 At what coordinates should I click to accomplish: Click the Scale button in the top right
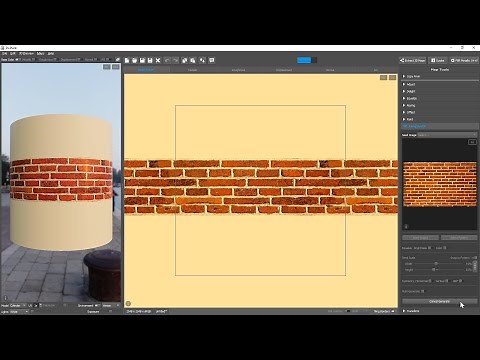(x=438, y=60)
